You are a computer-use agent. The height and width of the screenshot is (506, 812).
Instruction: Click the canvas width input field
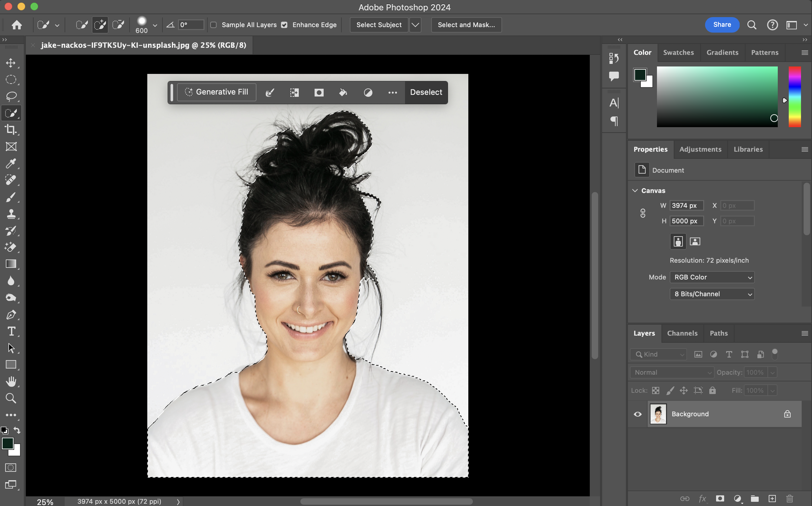tap(686, 206)
